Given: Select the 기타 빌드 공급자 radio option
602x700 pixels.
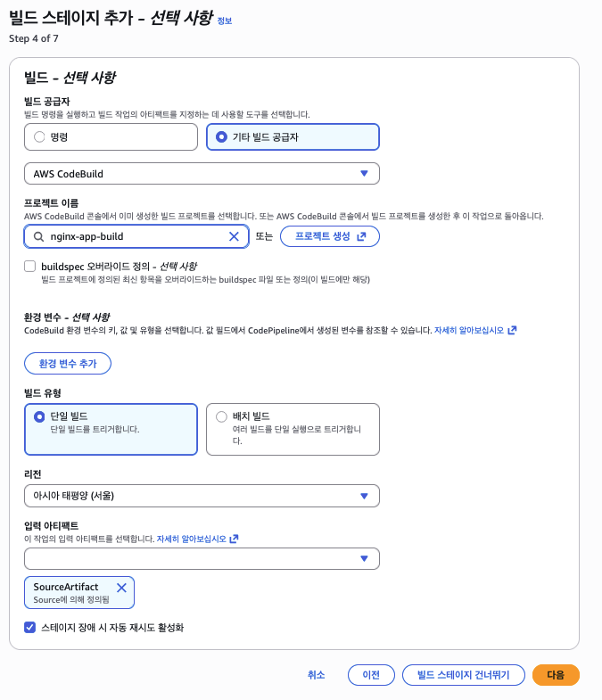Looking at the screenshot, I should pyautogui.click(x=221, y=137).
